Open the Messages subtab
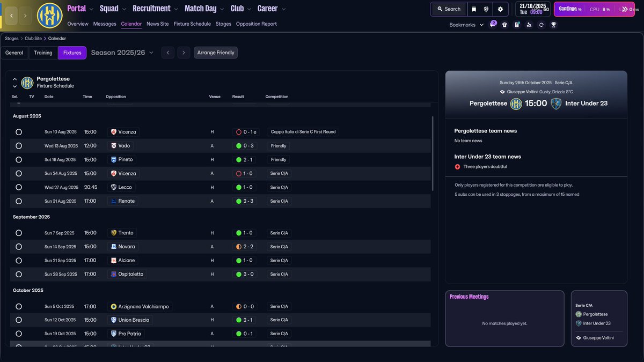Image resolution: width=644 pixels, height=362 pixels. 105,24
